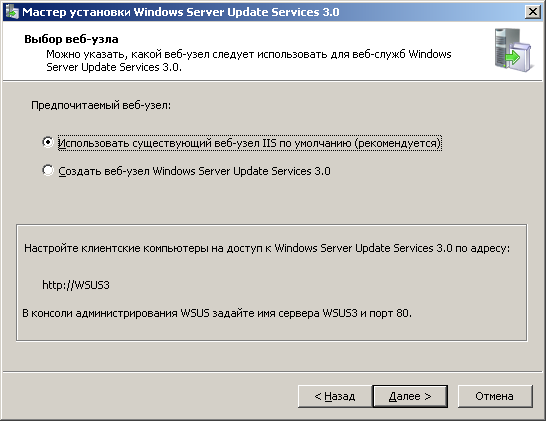546x421 pixels.
Task: Click the server graphic in the wizard header
Action: tap(513, 50)
